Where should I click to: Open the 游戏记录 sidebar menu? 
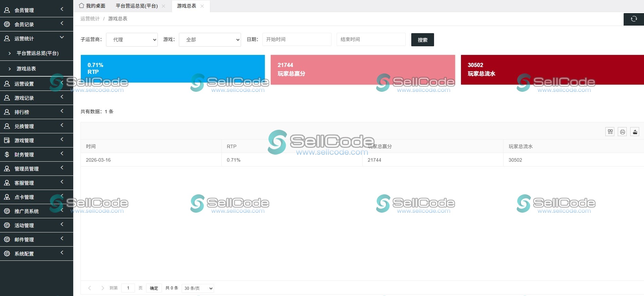pyautogui.click(x=37, y=98)
